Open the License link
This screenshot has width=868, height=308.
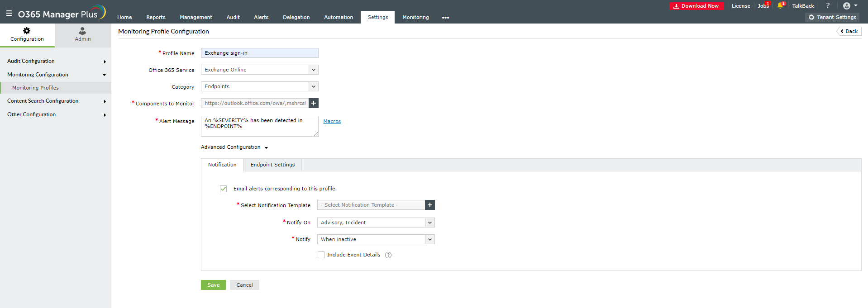point(741,6)
